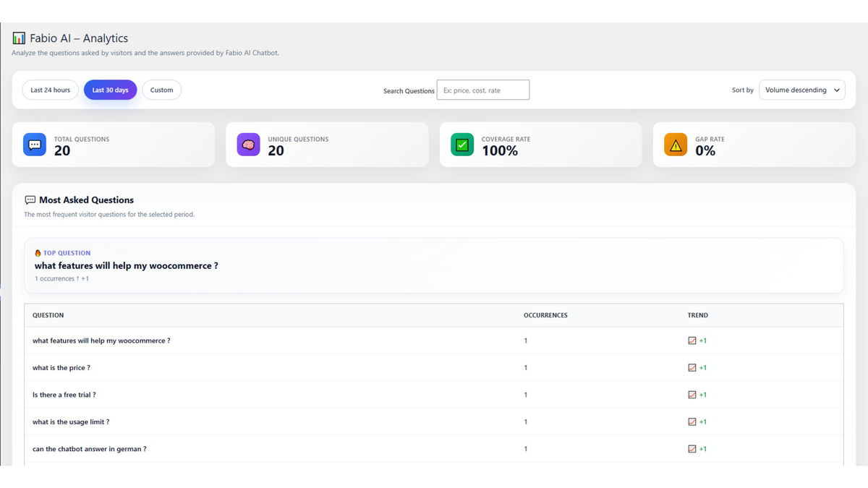The width and height of the screenshot is (868, 488).
Task: Click the OCCURRENCES column header
Action: [x=545, y=315]
